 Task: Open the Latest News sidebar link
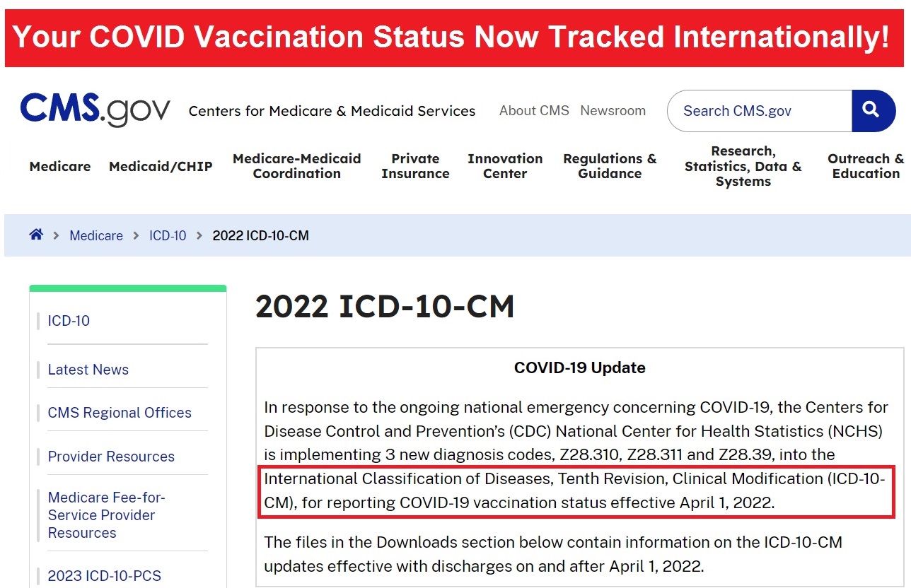(x=88, y=370)
